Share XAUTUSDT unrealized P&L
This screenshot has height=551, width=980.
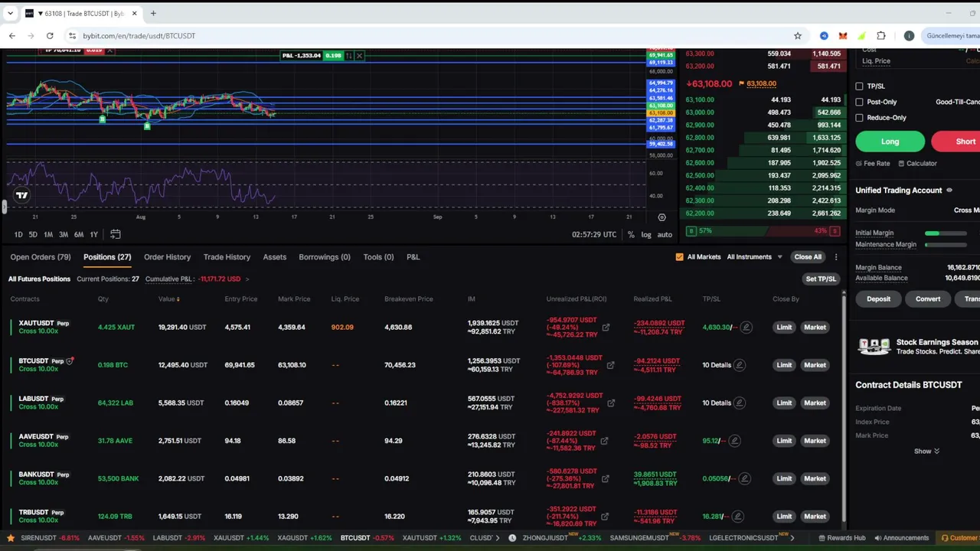[606, 328]
